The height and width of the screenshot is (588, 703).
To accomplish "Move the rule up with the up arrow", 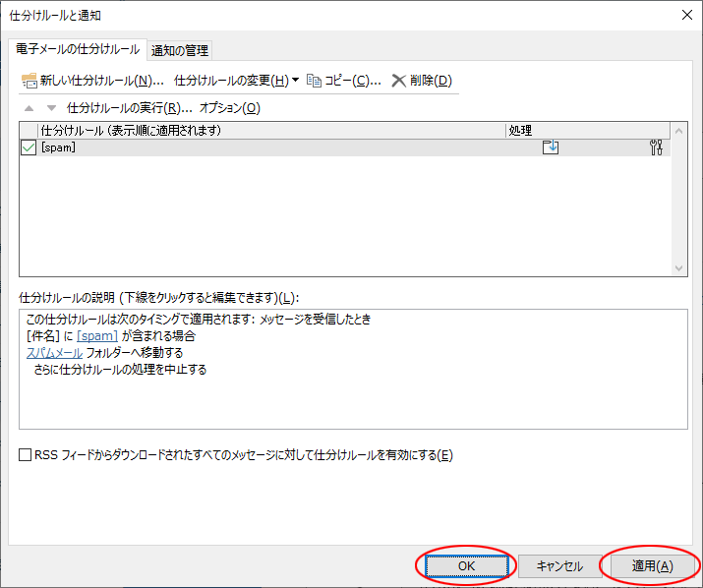I will 29,108.
